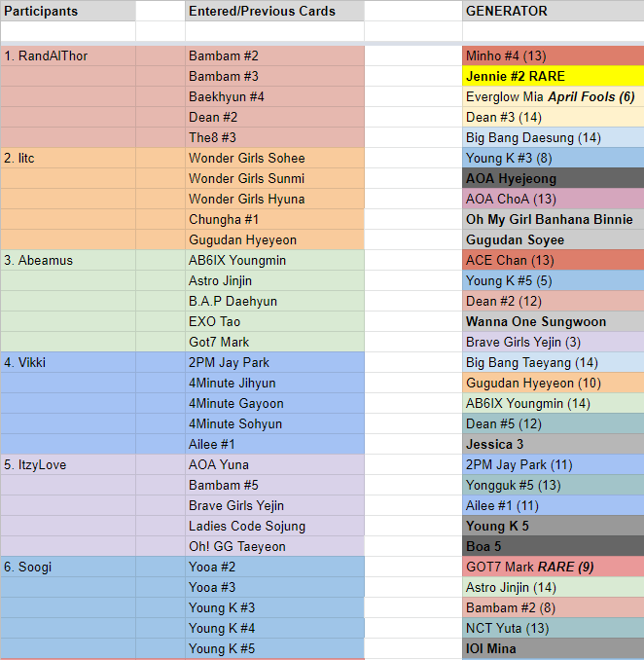Select 'Wonder Girls Sohee' cell
This screenshot has height=660, width=644.
point(274,159)
